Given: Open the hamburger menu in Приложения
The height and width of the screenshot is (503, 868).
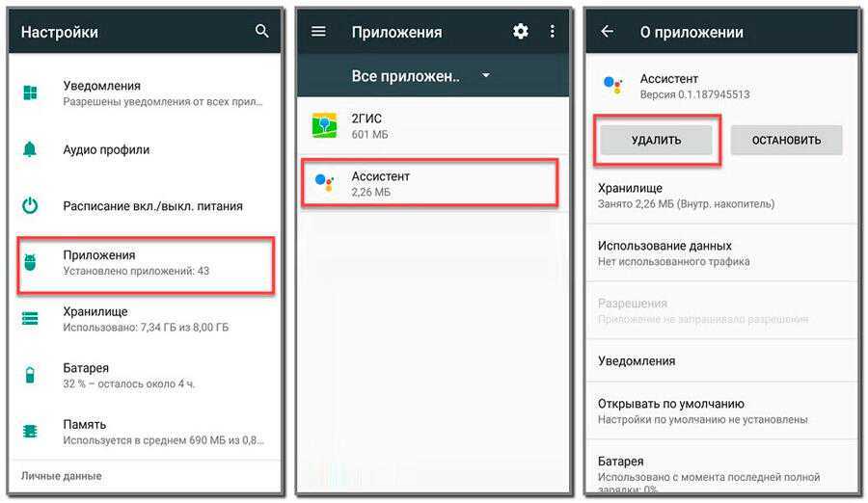Looking at the screenshot, I should click(x=318, y=32).
